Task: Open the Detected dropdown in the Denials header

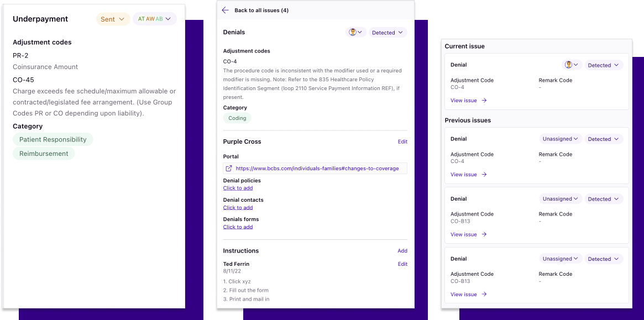Action: click(x=388, y=32)
